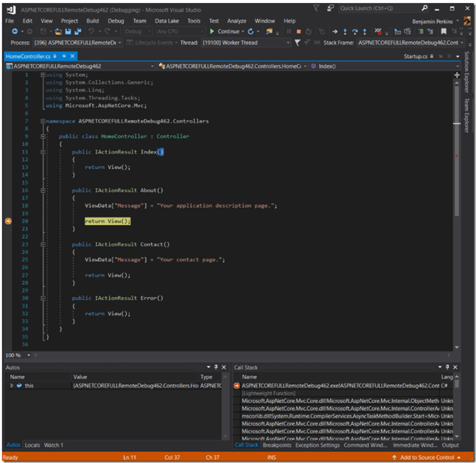
Task: Collapse the Contact method on line 23
Action: pyautogui.click(x=43, y=245)
